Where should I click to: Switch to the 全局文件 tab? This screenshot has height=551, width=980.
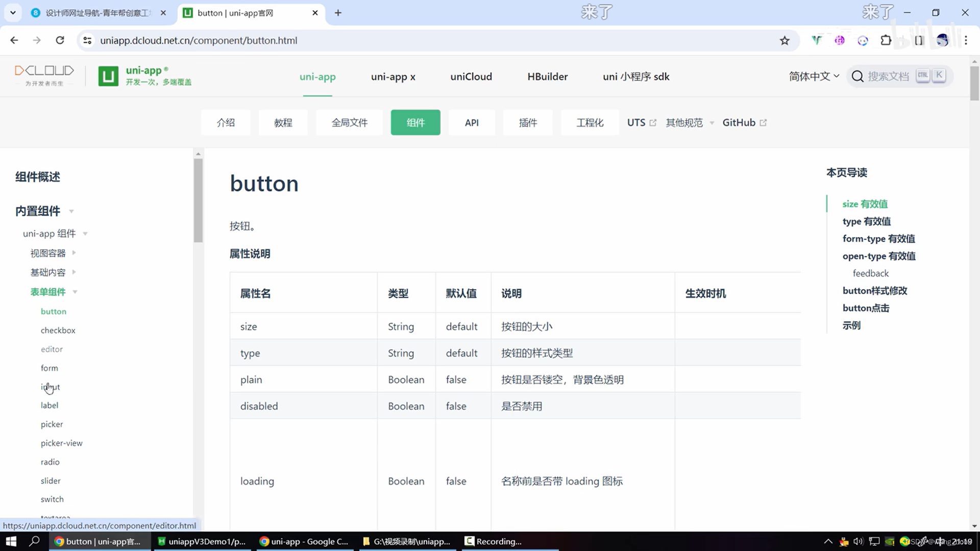click(350, 122)
